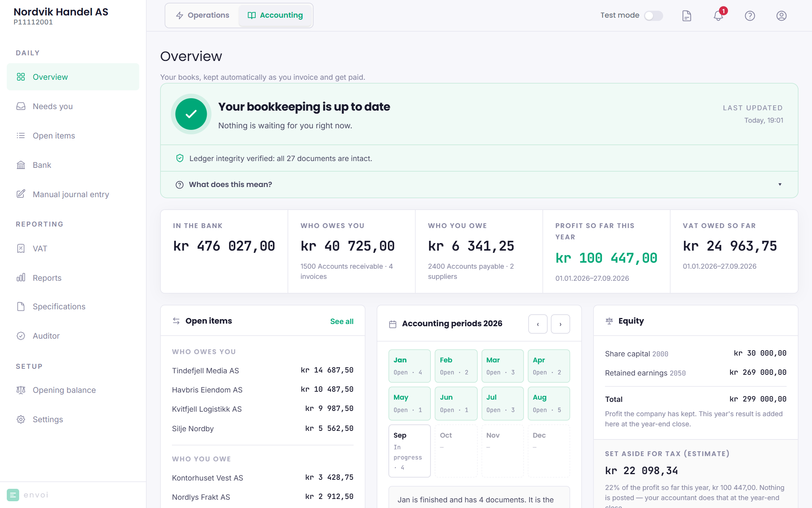Select the Dec accounting period

pos(549,451)
